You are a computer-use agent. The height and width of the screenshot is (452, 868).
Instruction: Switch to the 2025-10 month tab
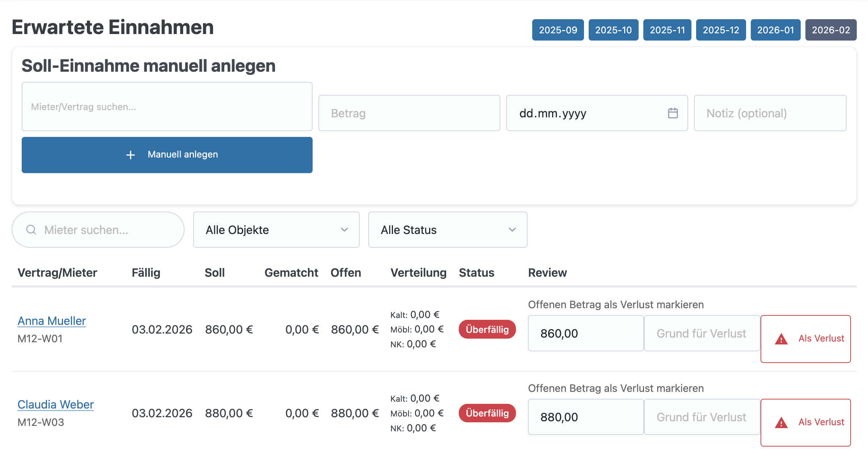(x=613, y=30)
